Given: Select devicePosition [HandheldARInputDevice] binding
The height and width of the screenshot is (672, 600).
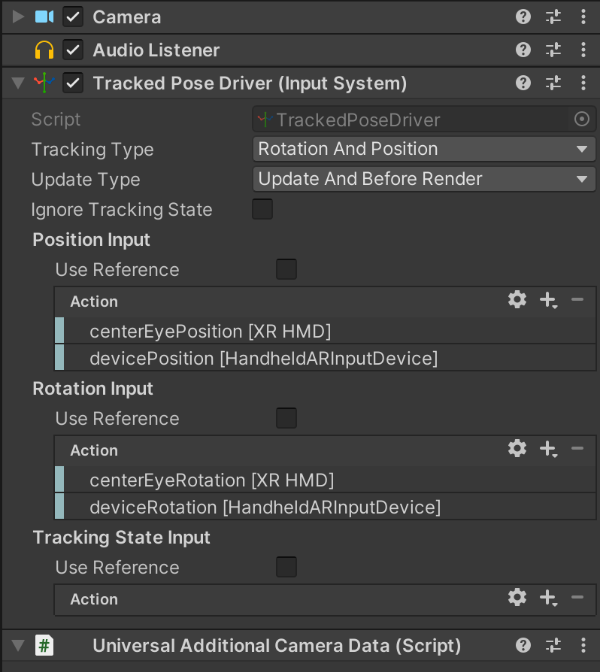Looking at the screenshot, I should [325, 358].
